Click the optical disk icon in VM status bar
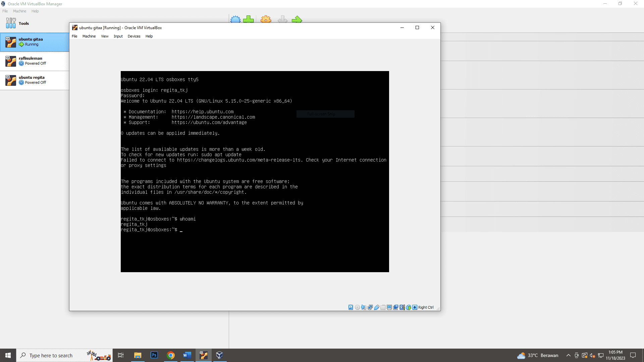The image size is (644, 362). [x=357, y=307]
